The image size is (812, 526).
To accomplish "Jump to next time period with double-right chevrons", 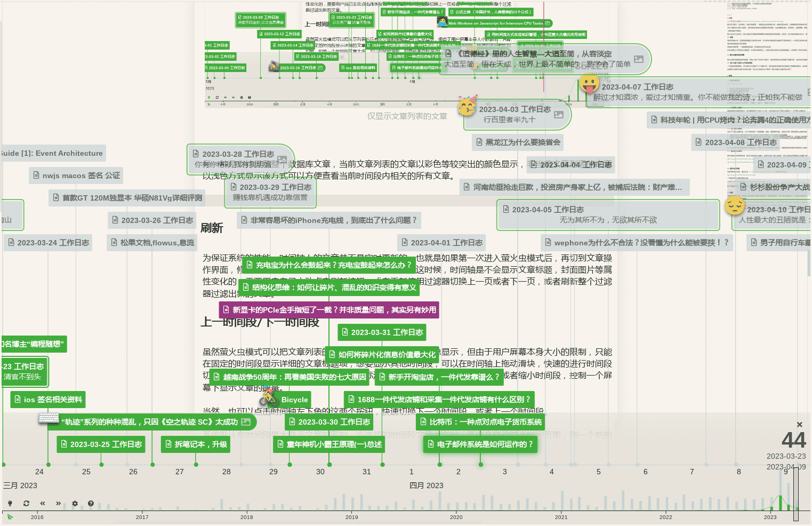I will (x=59, y=503).
